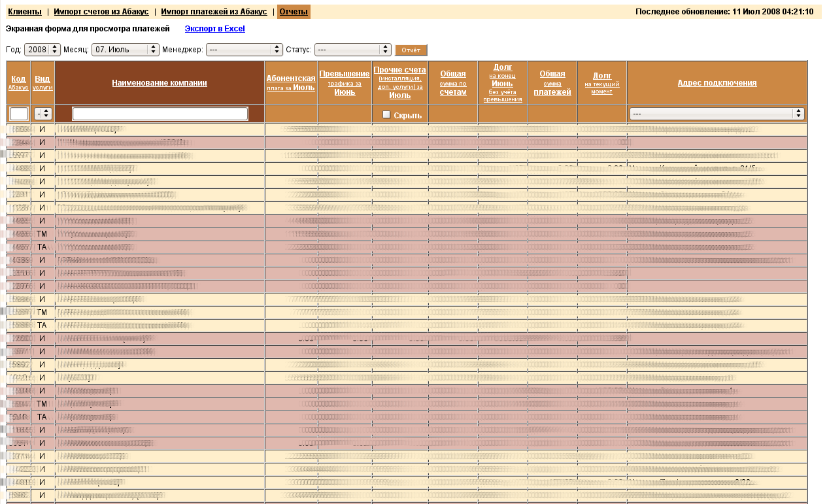Open the Клиенты menu item
Viewport: 827px width, 504px height.
pos(25,12)
